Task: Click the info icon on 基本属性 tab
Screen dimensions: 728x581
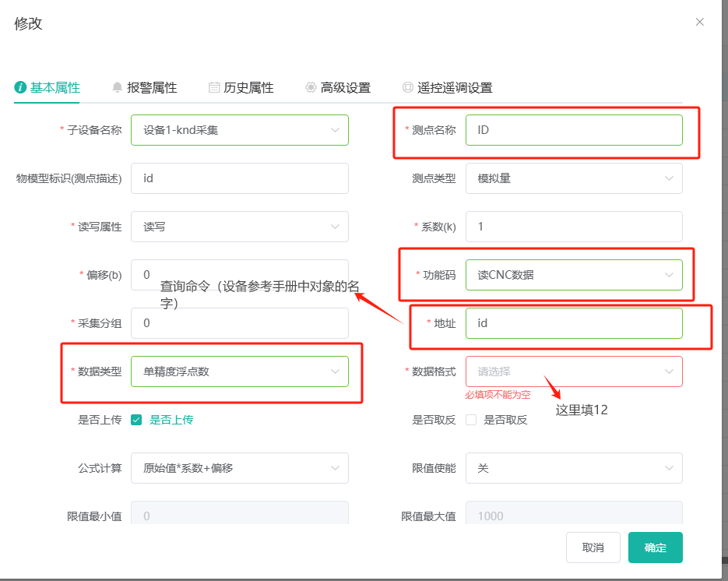Action: click(20, 87)
